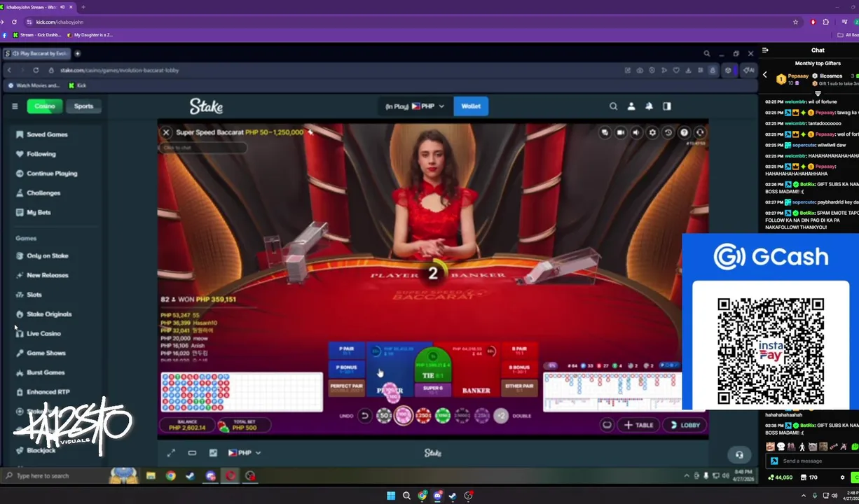Image resolution: width=859 pixels, height=504 pixels.
Task: Open the game help icon
Action: coord(684,132)
